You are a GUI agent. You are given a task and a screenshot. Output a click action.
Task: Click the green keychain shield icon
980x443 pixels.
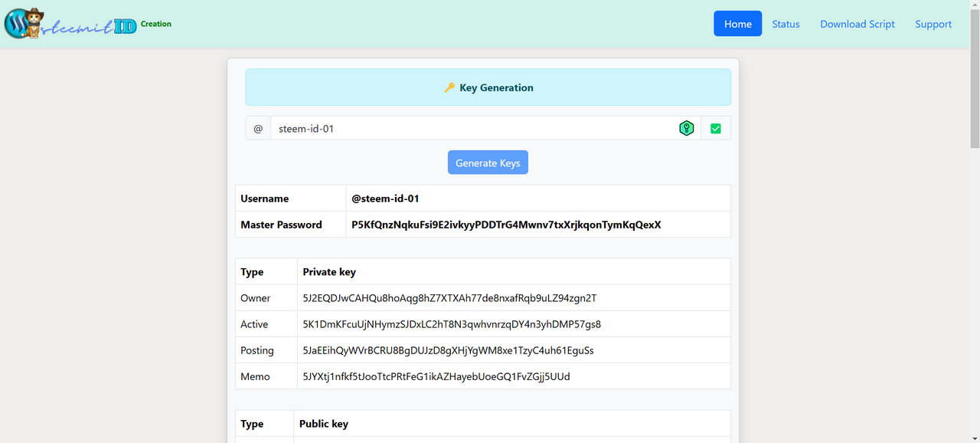pos(687,129)
